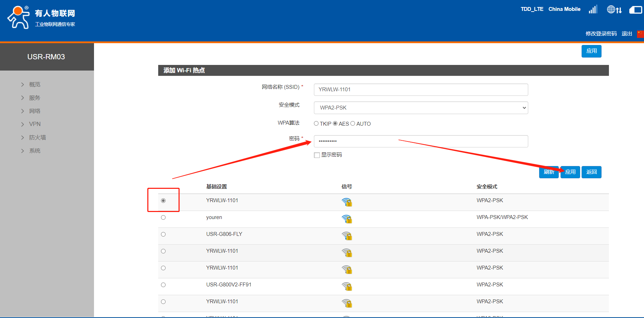Enable the 显示密码 show password checkbox
The height and width of the screenshot is (318, 644).
coord(317,155)
